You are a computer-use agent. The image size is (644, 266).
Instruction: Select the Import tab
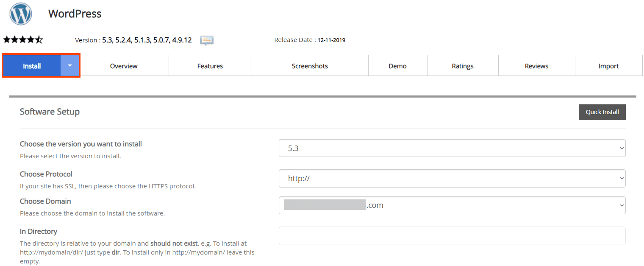click(x=609, y=66)
